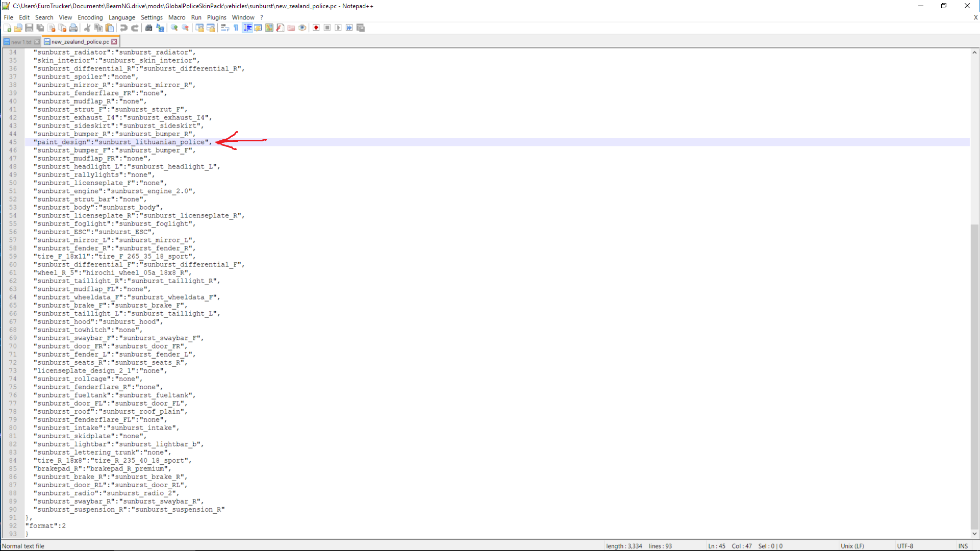
Task: Click the New file toolbar icon
Action: click(x=7, y=28)
